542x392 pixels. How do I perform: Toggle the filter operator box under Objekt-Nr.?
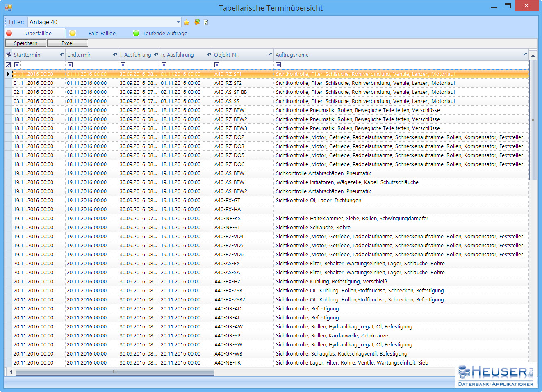pyautogui.click(x=217, y=65)
